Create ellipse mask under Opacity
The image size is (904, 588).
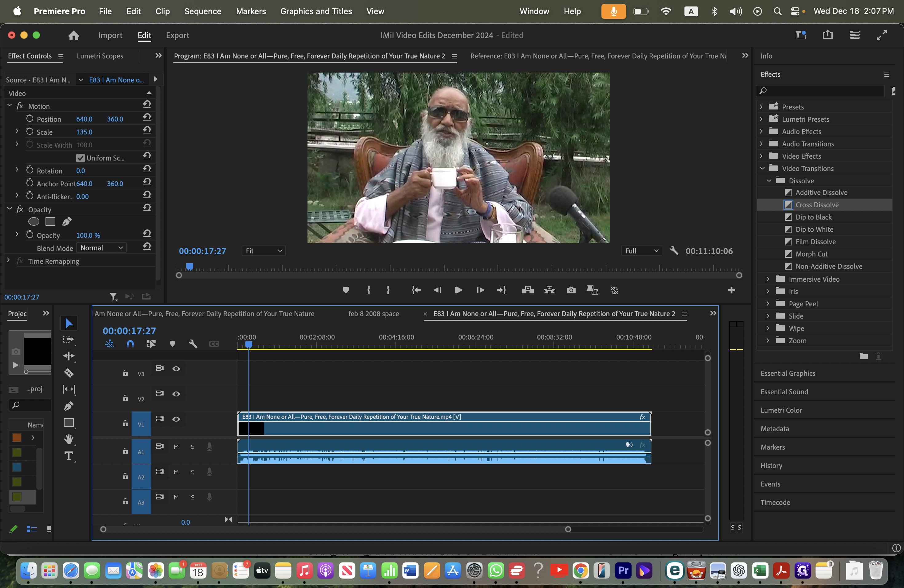(x=34, y=221)
